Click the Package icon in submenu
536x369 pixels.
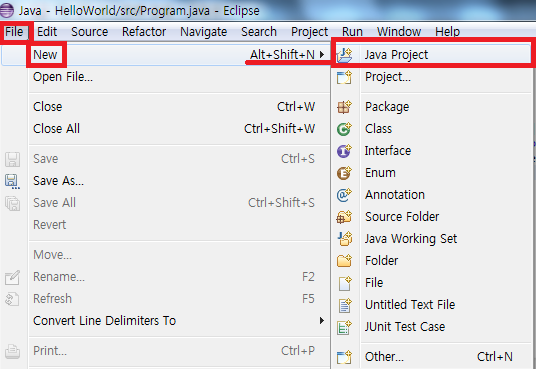344,107
